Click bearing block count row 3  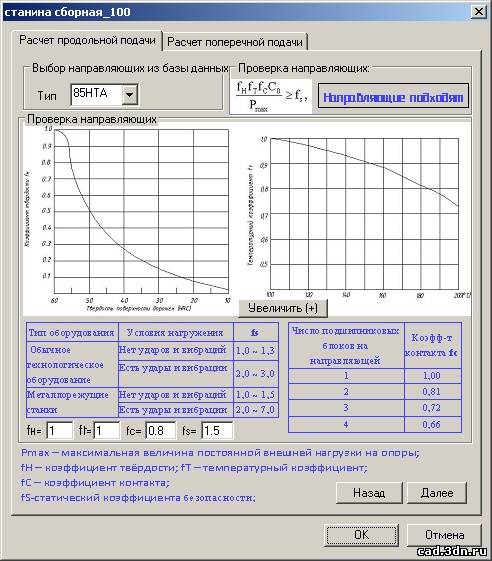(346, 408)
